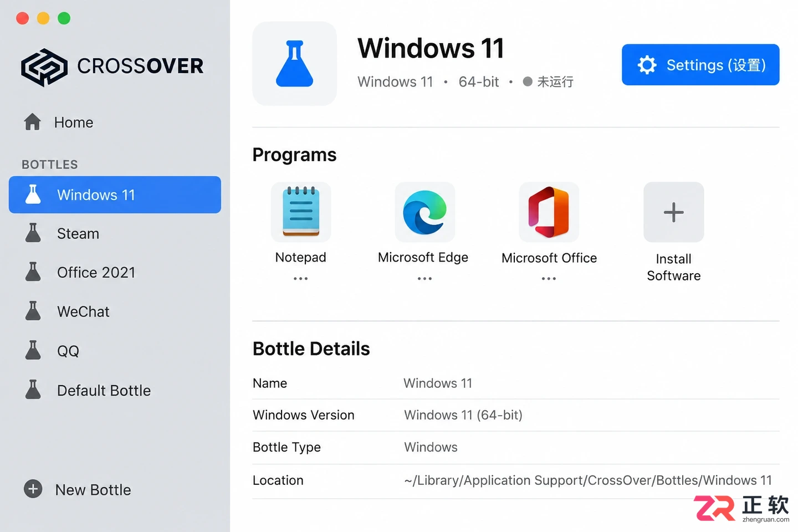Click the Programs section heading

(294, 155)
